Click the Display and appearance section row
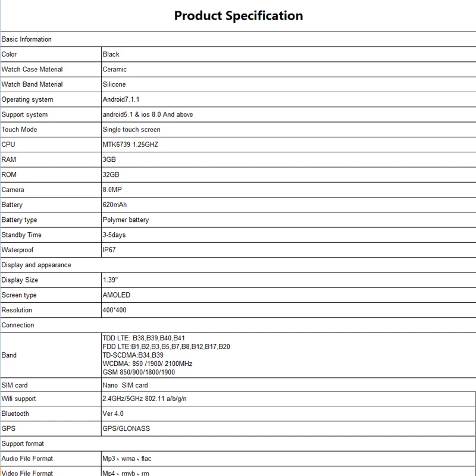Screen dimensions: 476x476 238,265
